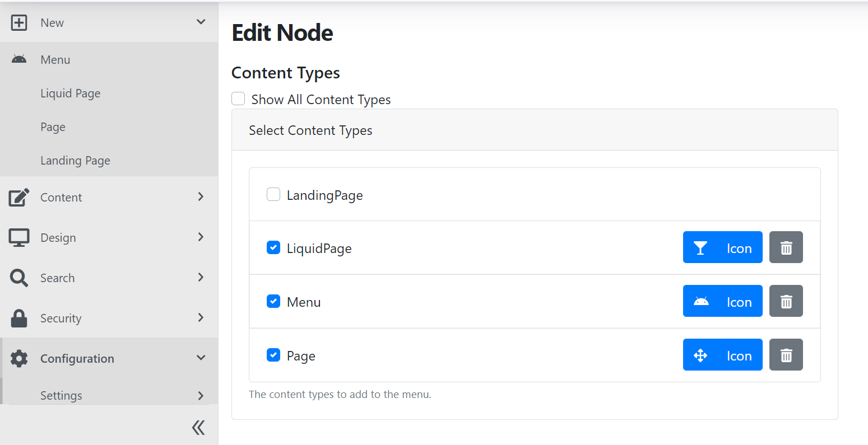Enable Show All Content Types checkbox
Screen dimensions: 868x445
click(238, 99)
